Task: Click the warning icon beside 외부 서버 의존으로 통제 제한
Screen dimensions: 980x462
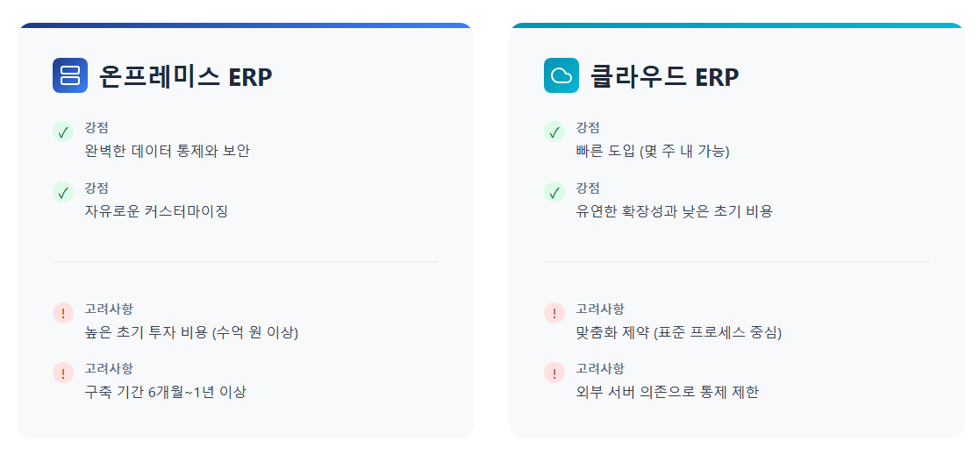Action: (554, 373)
